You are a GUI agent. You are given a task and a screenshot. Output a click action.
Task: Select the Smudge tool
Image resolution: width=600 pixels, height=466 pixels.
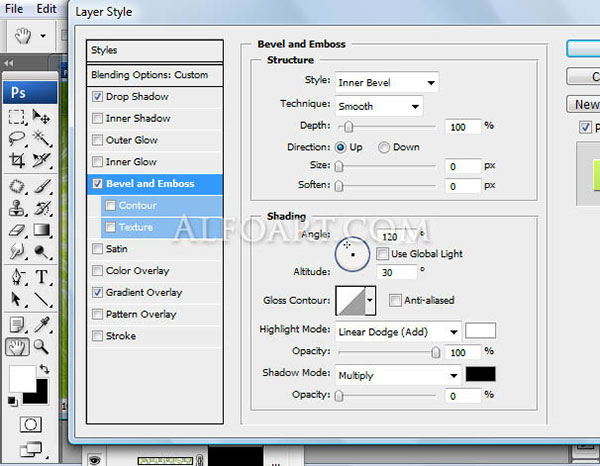coord(16,251)
